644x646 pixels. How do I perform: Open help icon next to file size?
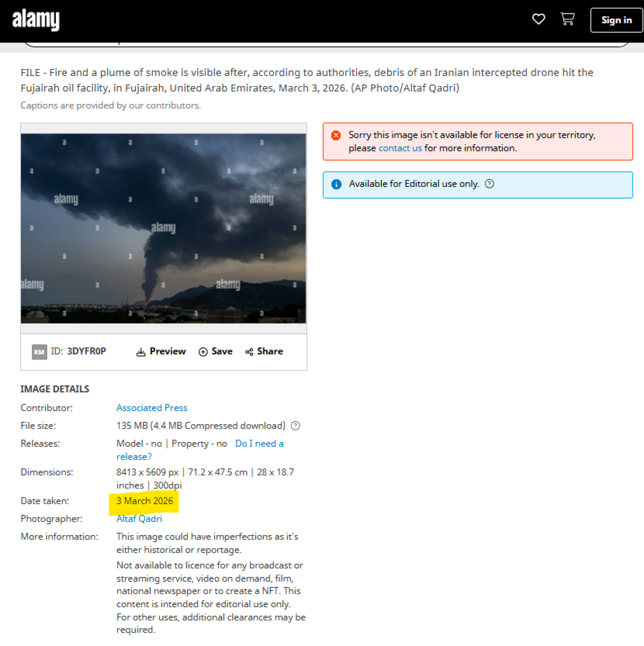click(296, 426)
